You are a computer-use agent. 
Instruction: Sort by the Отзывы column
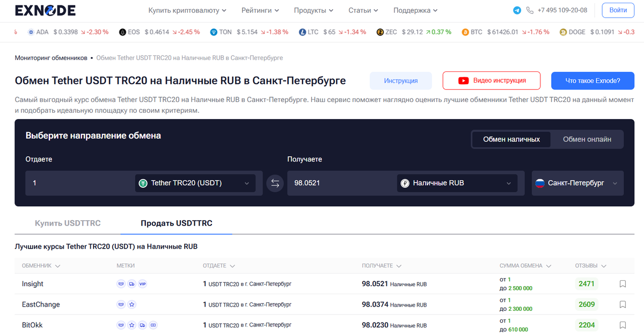click(591, 266)
